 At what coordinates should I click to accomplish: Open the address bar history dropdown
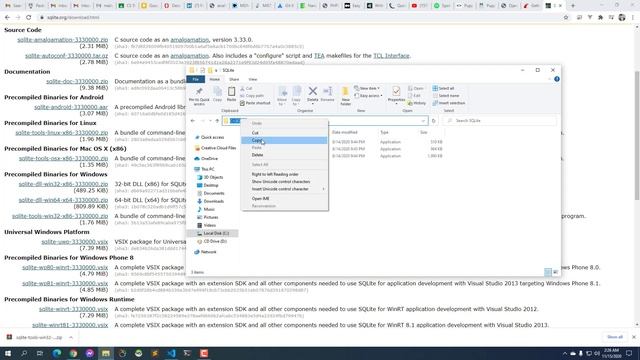[x=423, y=121]
